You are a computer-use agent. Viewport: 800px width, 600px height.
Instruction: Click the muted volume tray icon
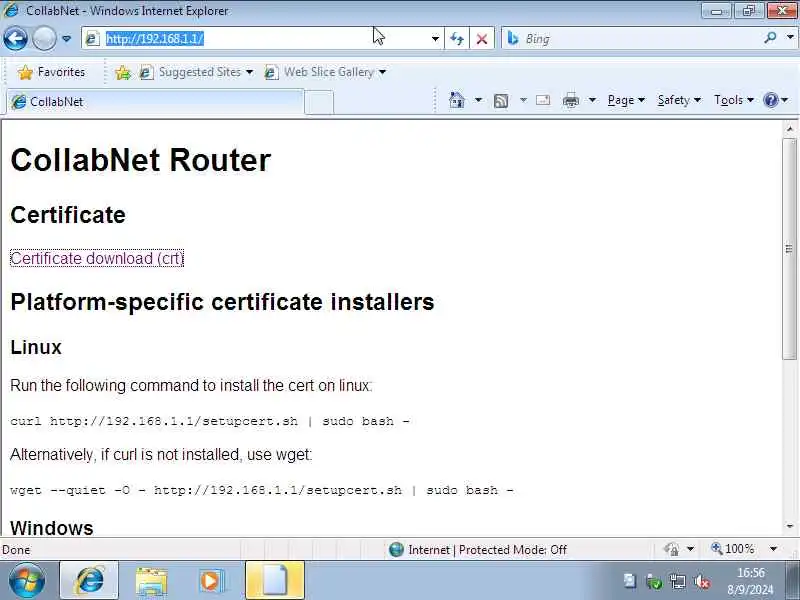(x=702, y=581)
